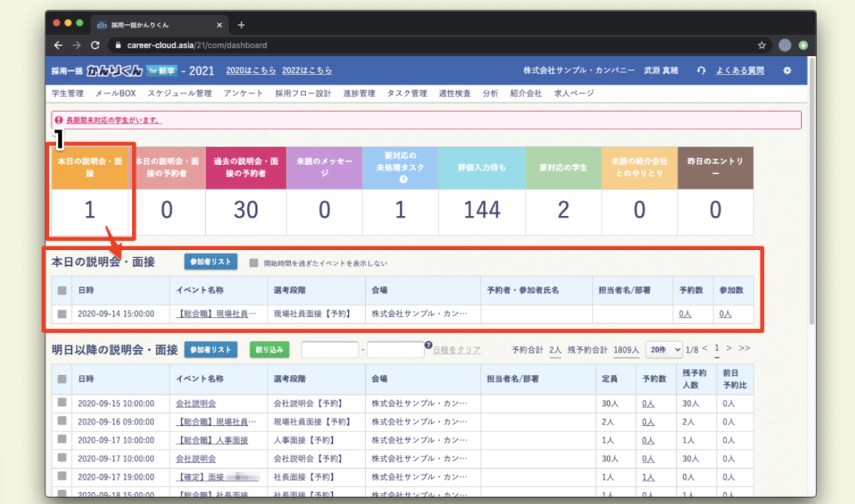This screenshot has width=855, height=504.
Task: Click the question mark icon beside date range
Action: 429,345
